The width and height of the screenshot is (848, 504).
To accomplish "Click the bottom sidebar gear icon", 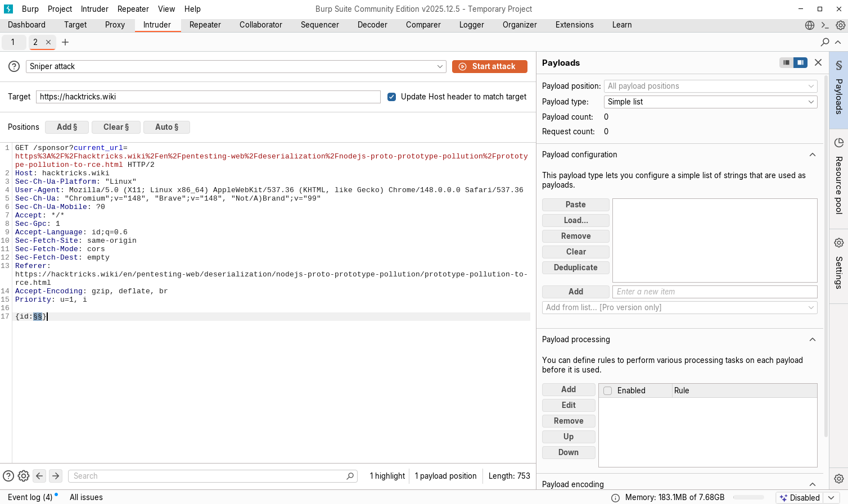I will click(838, 479).
